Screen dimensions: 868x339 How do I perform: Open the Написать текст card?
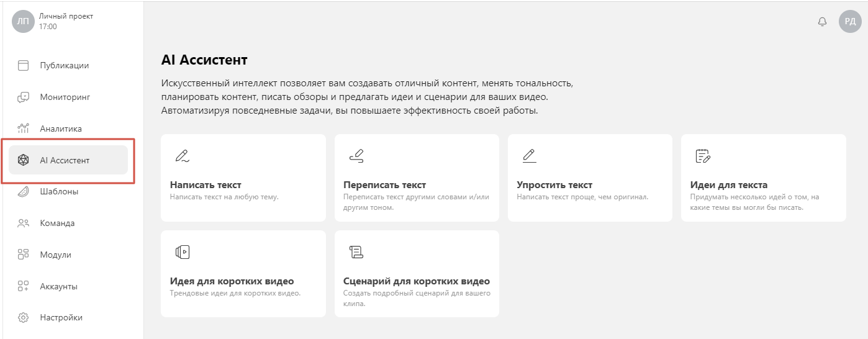[x=243, y=178]
